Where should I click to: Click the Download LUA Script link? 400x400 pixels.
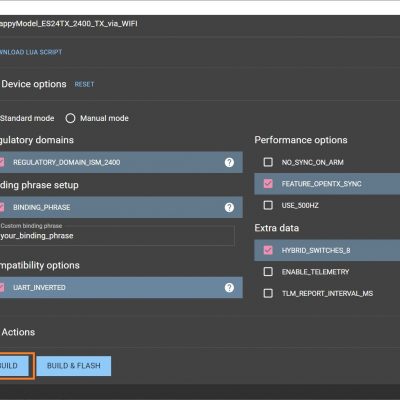31,52
